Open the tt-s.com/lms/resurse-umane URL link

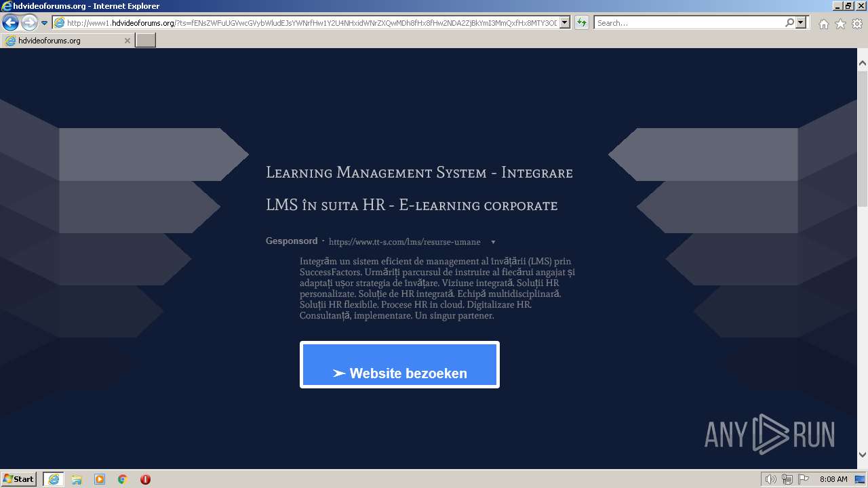[x=404, y=242]
